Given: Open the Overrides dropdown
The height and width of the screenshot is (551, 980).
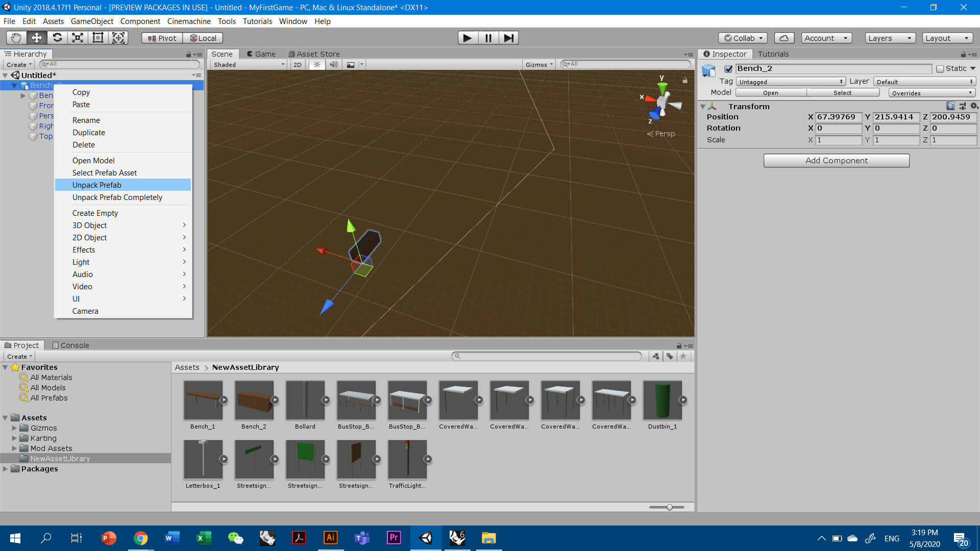Looking at the screenshot, I should [932, 93].
